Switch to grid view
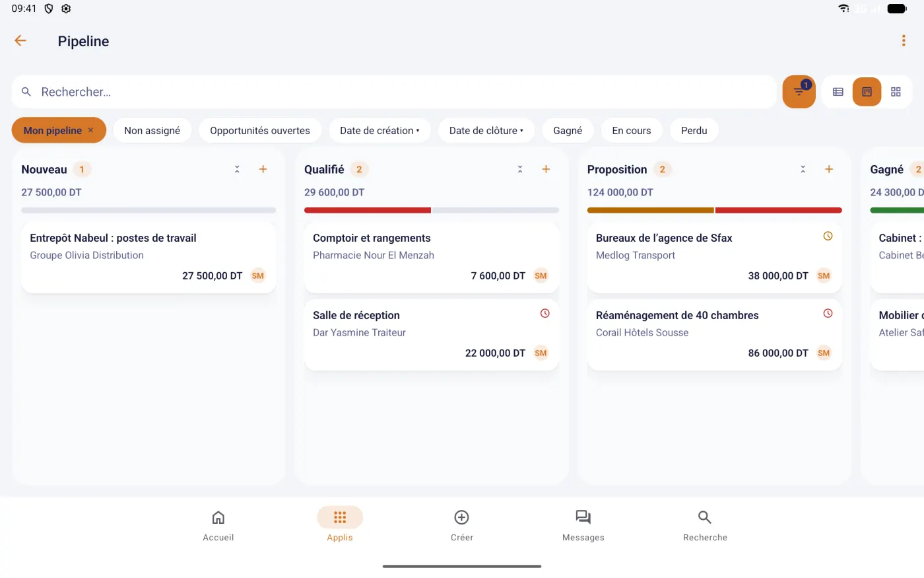This screenshot has width=924, height=578. tap(896, 92)
